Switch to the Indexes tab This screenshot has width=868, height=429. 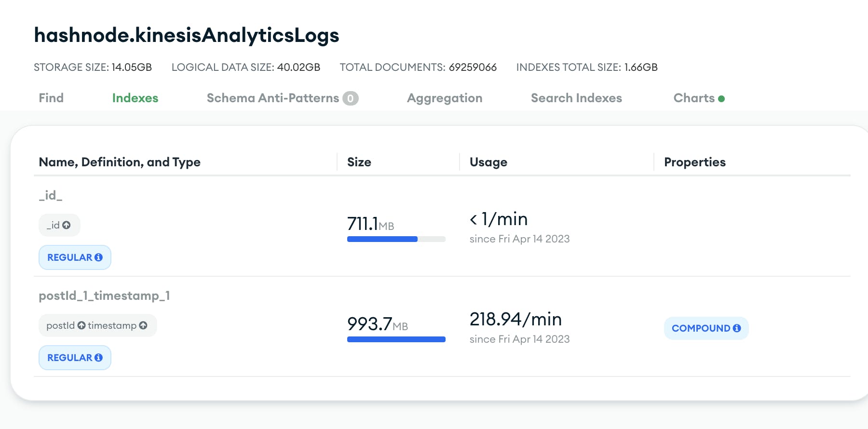[135, 98]
